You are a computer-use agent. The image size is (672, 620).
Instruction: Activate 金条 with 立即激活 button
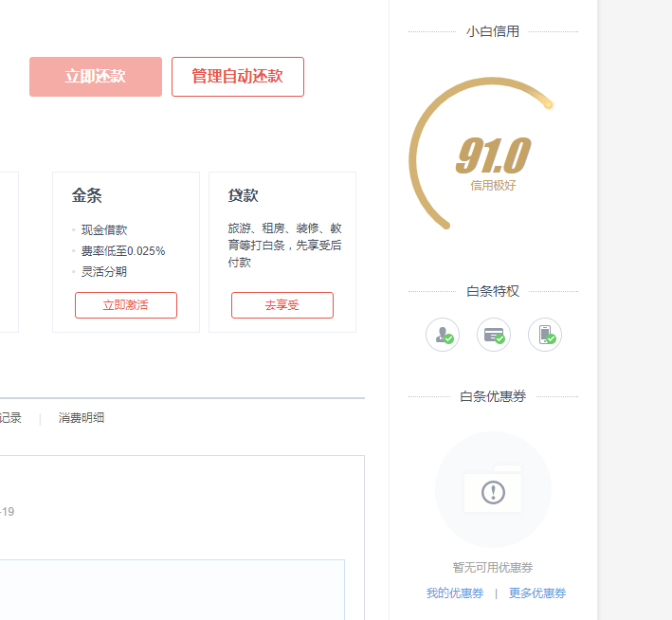126,305
